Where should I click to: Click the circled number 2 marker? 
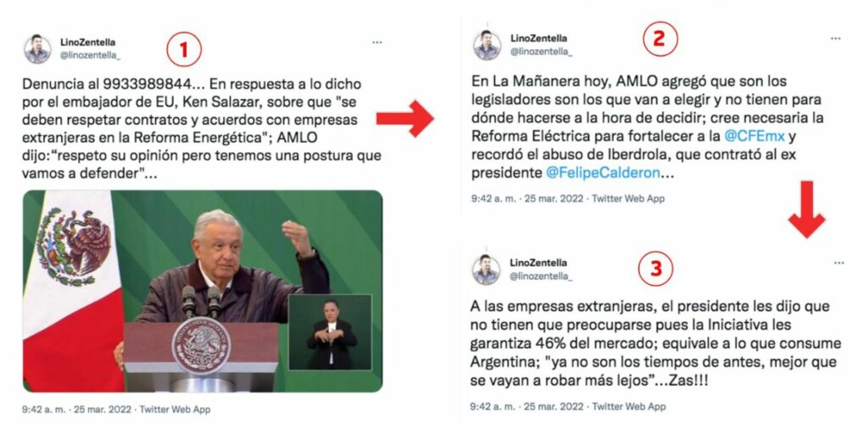pos(659,39)
